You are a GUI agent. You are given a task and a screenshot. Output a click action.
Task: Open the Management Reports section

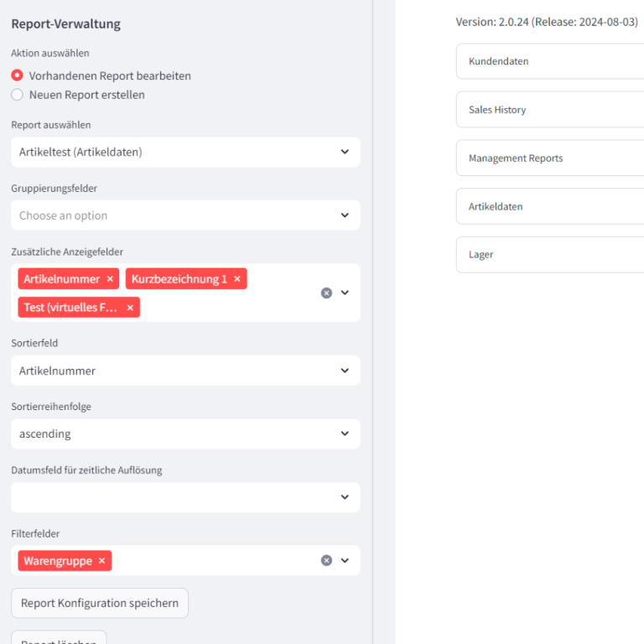[x=550, y=158]
